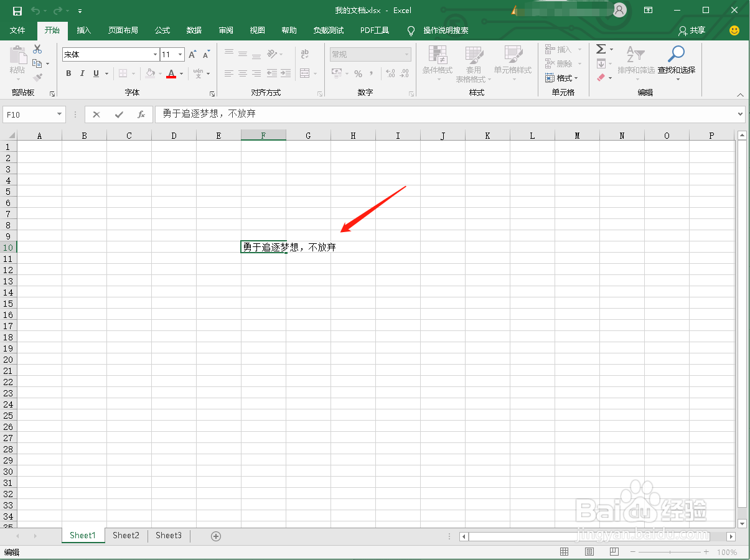Open 条件格式 conditional formatting
The height and width of the screenshot is (560, 750).
[438, 63]
